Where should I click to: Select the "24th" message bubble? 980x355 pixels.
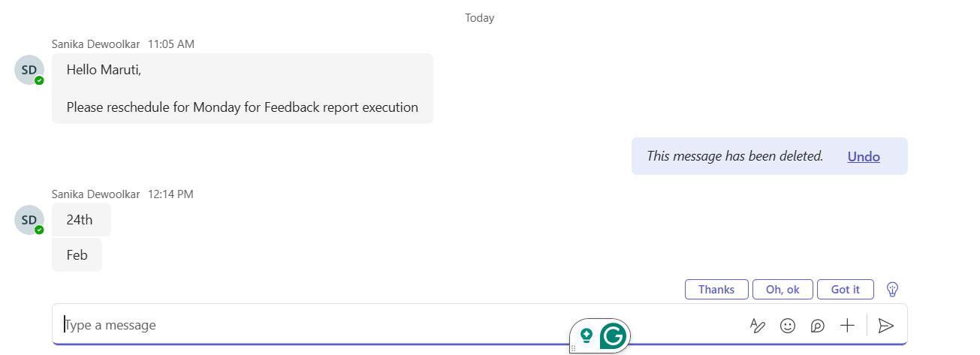point(81,220)
